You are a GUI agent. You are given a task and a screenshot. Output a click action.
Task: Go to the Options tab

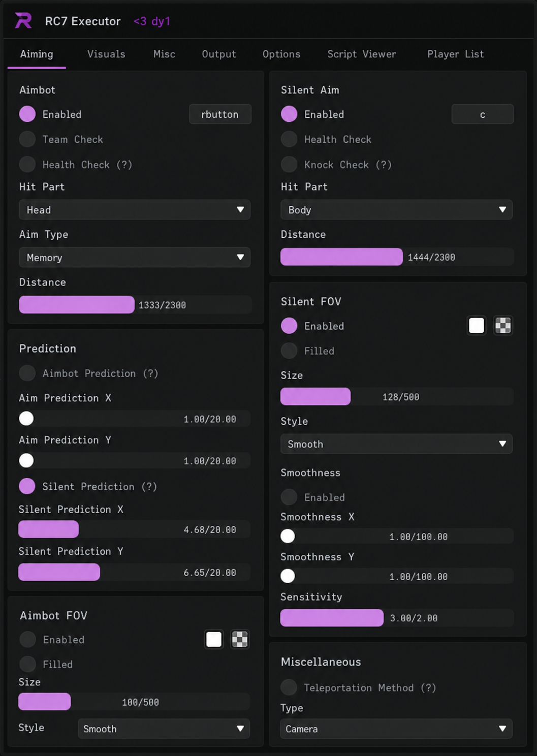pyautogui.click(x=281, y=54)
